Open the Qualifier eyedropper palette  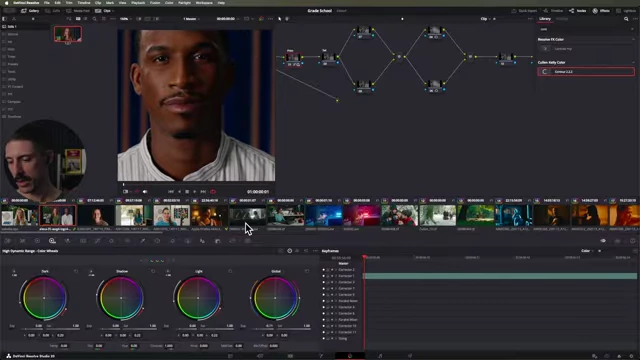pyautogui.click(x=142, y=241)
